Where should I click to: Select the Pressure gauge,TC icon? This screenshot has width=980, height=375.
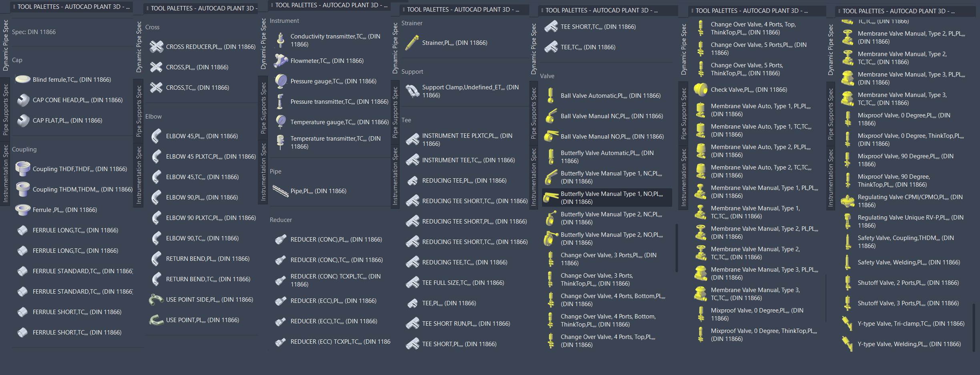(x=281, y=81)
